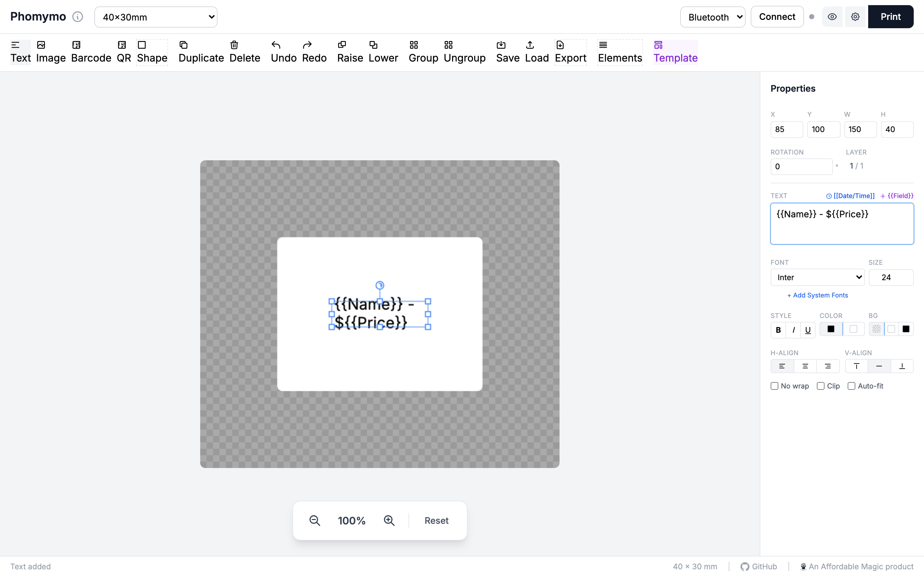Select the white text color swatch
924x577 pixels.
pyautogui.click(x=853, y=329)
